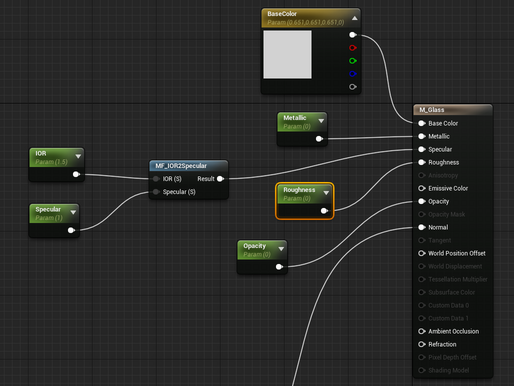Click the 'Param (1.5)' IOR value text
This screenshot has width=514, height=386.
click(x=51, y=162)
